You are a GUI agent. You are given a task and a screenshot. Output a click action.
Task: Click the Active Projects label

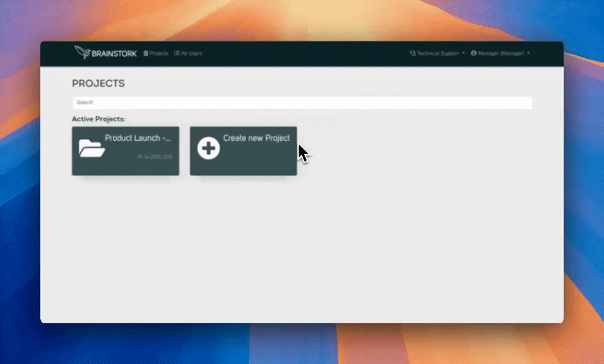coord(99,119)
